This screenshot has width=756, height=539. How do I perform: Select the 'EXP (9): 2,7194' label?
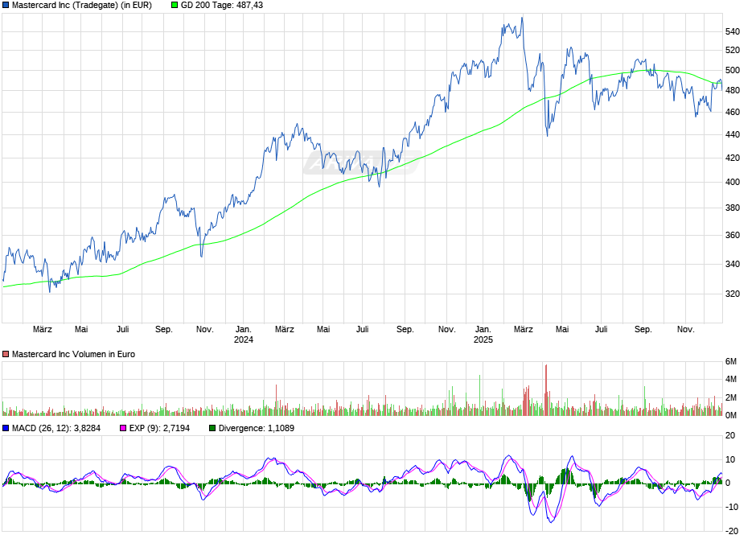click(x=159, y=428)
